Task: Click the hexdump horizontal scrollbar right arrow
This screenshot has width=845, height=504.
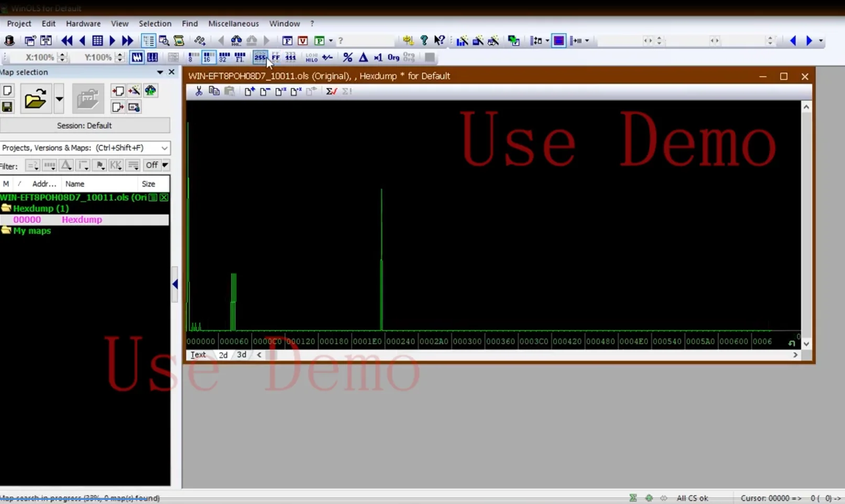Action: tap(795, 355)
